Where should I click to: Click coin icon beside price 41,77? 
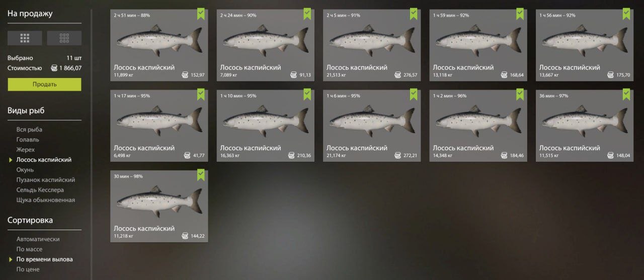(x=185, y=156)
